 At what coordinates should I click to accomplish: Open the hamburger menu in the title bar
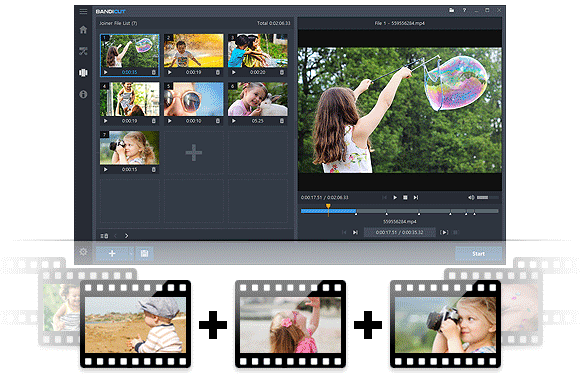[x=83, y=11]
